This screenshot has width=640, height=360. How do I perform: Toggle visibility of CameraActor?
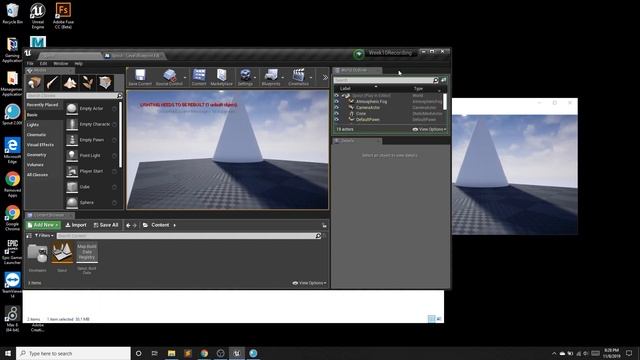coord(337,108)
